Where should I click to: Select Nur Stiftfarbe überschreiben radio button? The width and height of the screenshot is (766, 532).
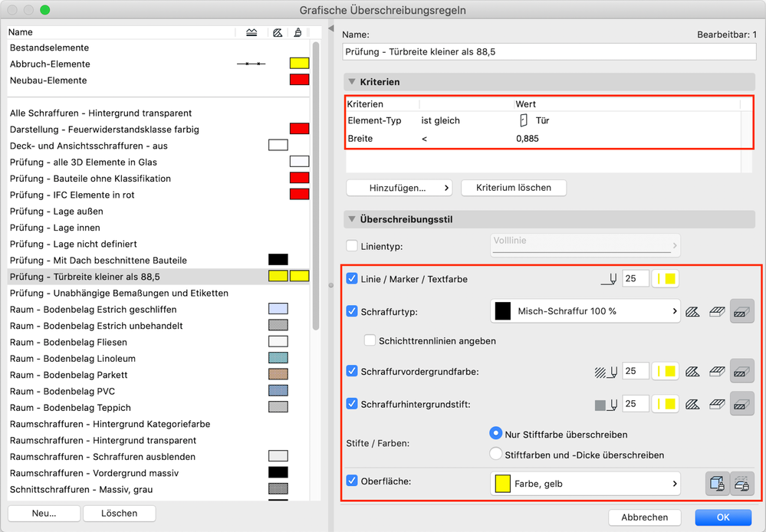tap(496, 433)
